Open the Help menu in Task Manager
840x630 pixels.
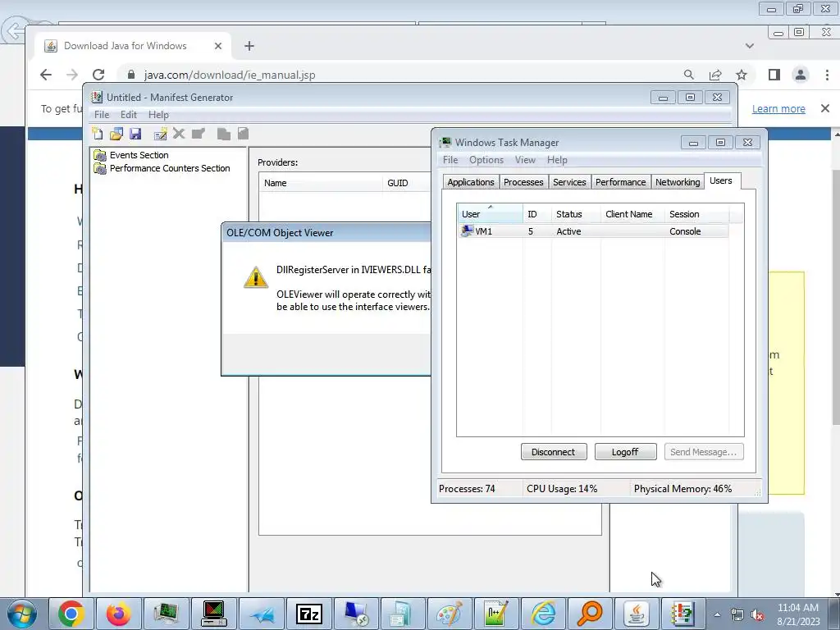coord(557,160)
